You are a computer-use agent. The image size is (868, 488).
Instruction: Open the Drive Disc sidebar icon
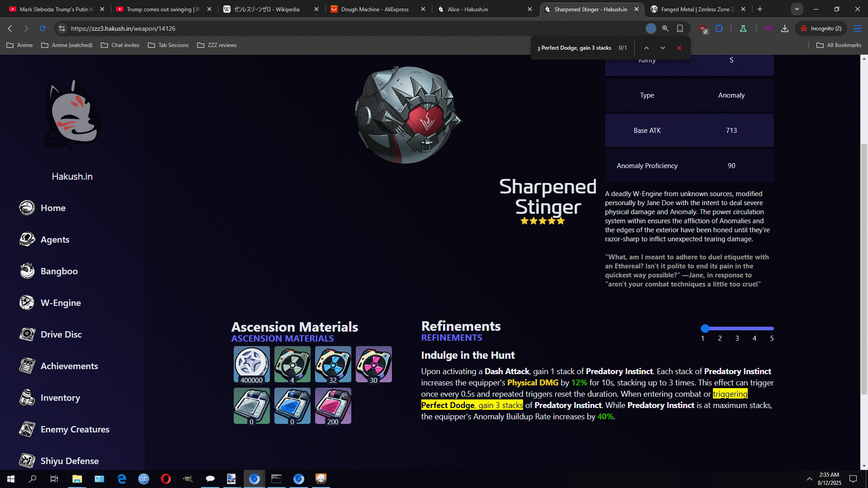(27, 334)
